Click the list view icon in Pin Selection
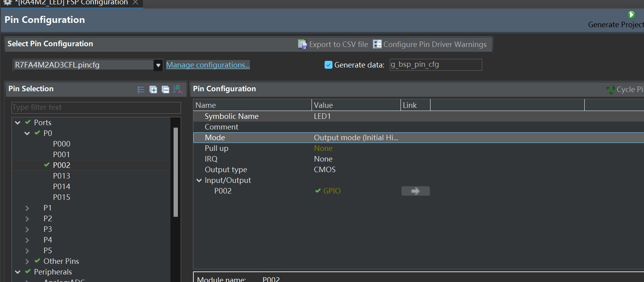644x282 pixels. [141, 90]
